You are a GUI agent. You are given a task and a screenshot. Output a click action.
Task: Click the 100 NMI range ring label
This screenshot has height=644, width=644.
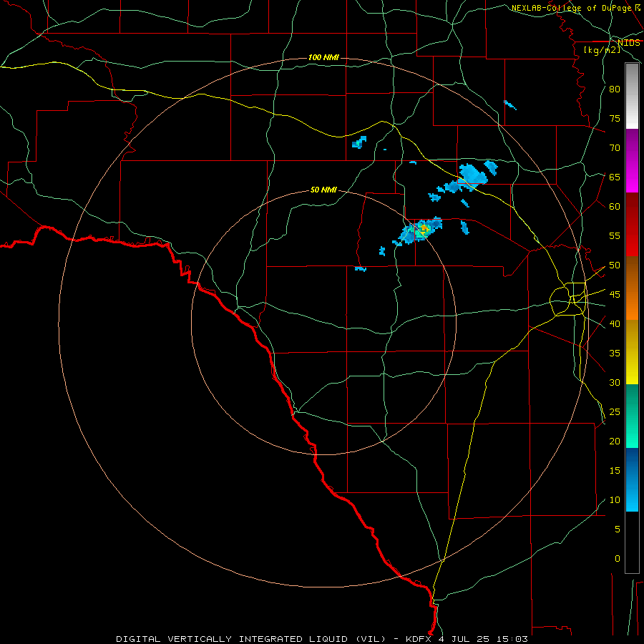coord(323,57)
